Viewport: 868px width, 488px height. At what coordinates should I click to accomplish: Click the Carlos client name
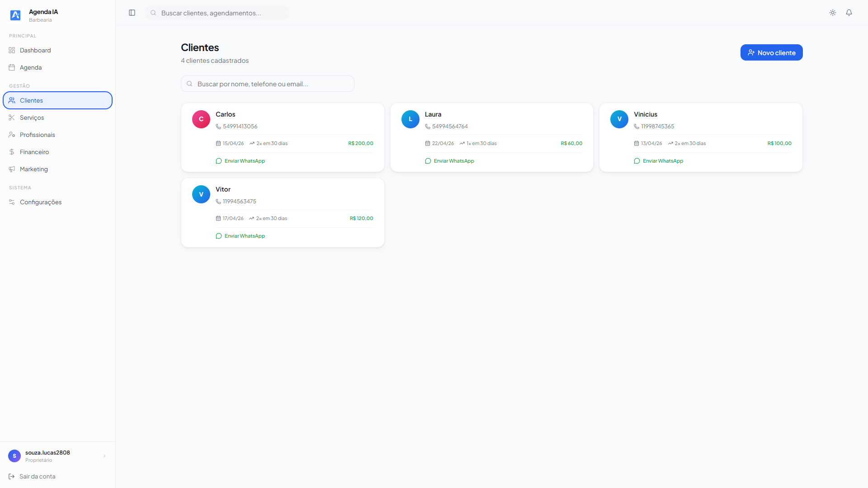coord(226,114)
